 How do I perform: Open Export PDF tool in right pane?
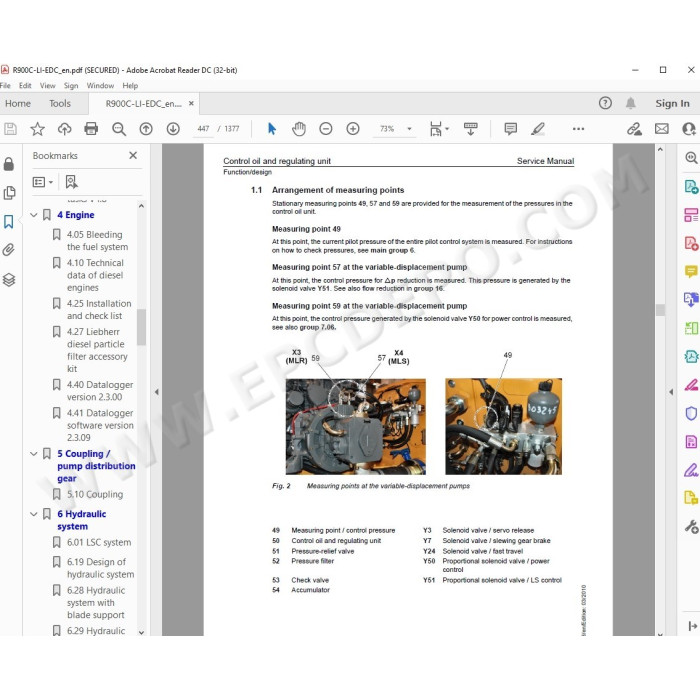[x=691, y=187]
